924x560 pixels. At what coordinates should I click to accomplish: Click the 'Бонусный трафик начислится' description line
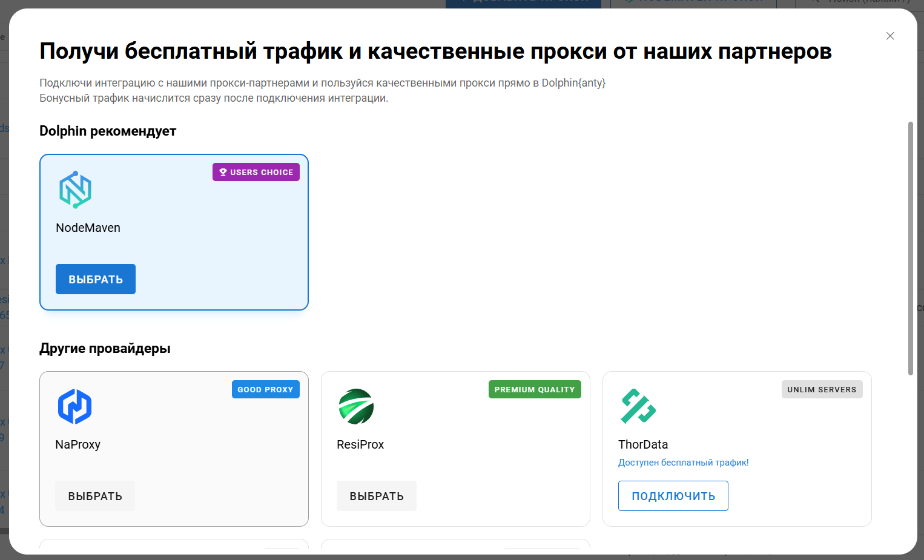point(214,98)
